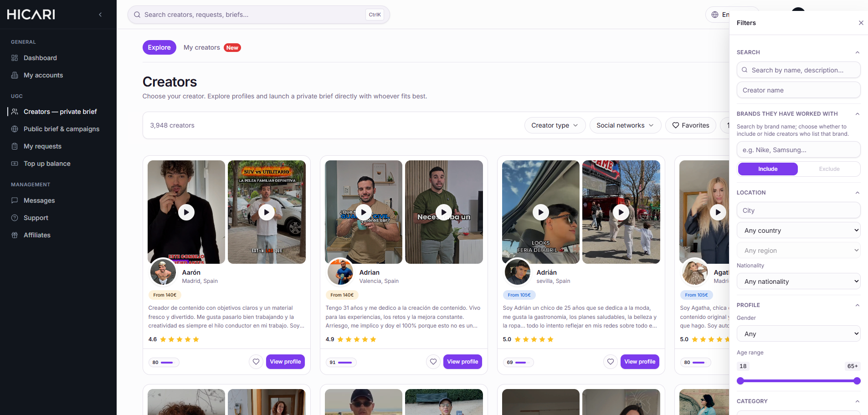Collapse the Location filter section

(857, 193)
